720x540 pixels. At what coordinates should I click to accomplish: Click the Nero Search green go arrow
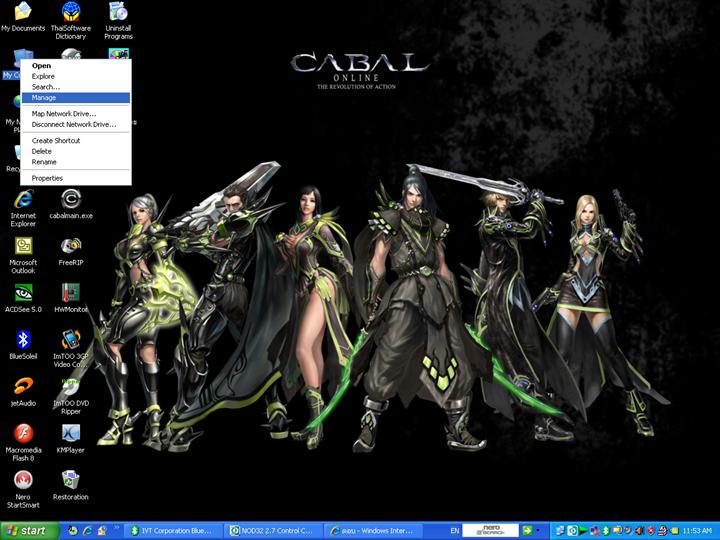(527, 531)
